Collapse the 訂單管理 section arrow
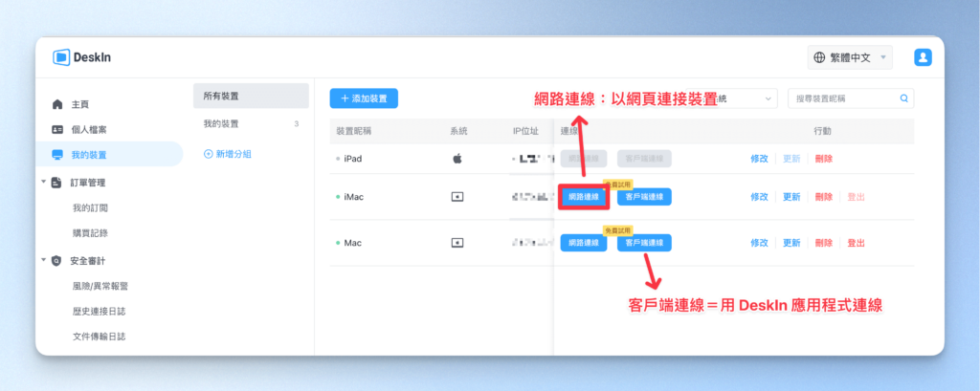The width and height of the screenshot is (980, 391). click(44, 183)
